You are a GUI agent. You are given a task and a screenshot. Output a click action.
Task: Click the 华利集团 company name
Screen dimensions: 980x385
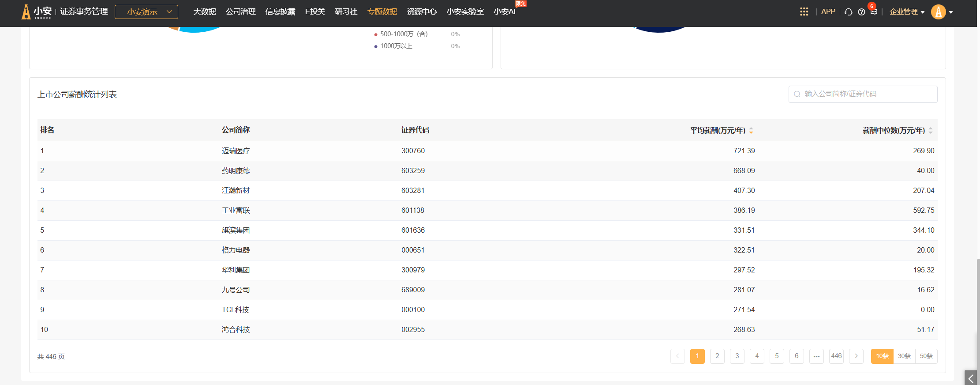tap(236, 270)
